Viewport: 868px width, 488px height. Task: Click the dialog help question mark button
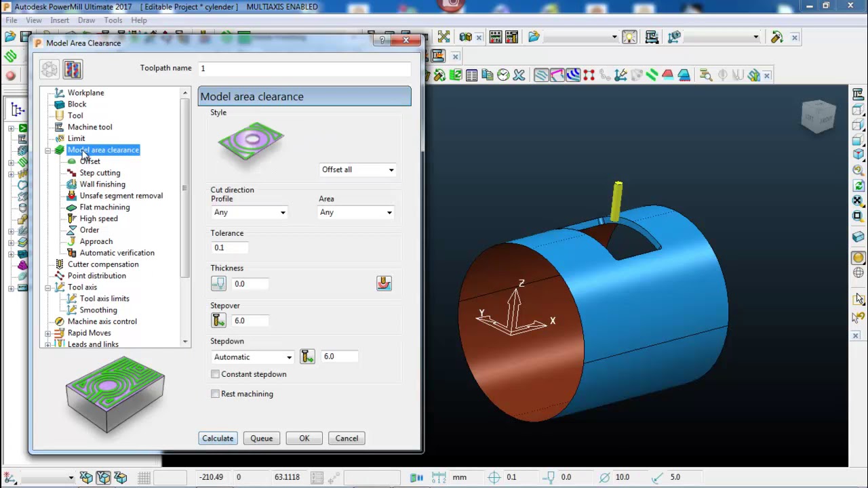click(382, 41)
